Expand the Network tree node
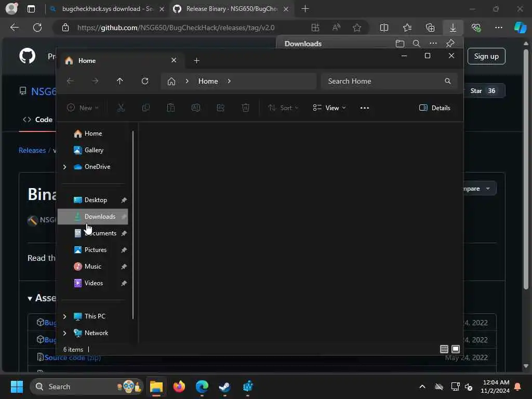This screenshot has height=399, width=532. click(64, 333)
